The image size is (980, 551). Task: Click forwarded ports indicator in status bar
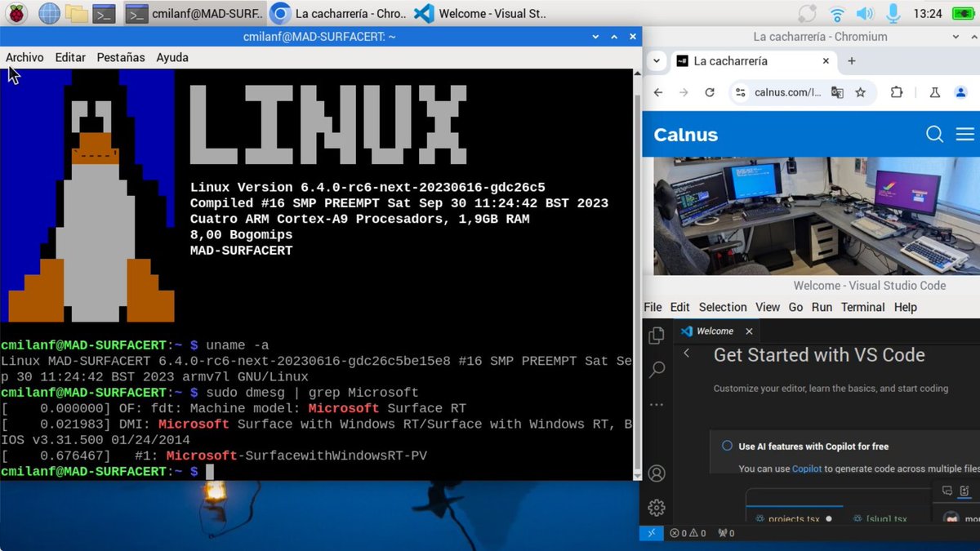point(726,533)
